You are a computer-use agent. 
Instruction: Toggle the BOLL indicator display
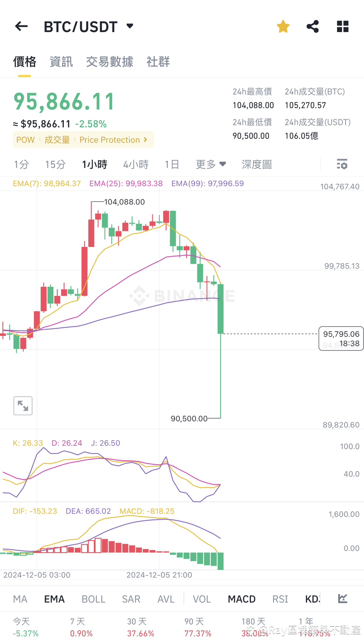93,599
